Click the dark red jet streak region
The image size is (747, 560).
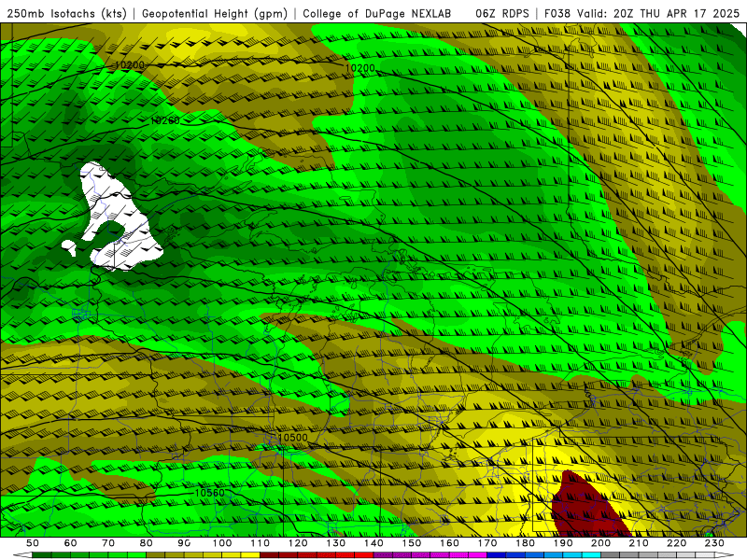(587, 507)
